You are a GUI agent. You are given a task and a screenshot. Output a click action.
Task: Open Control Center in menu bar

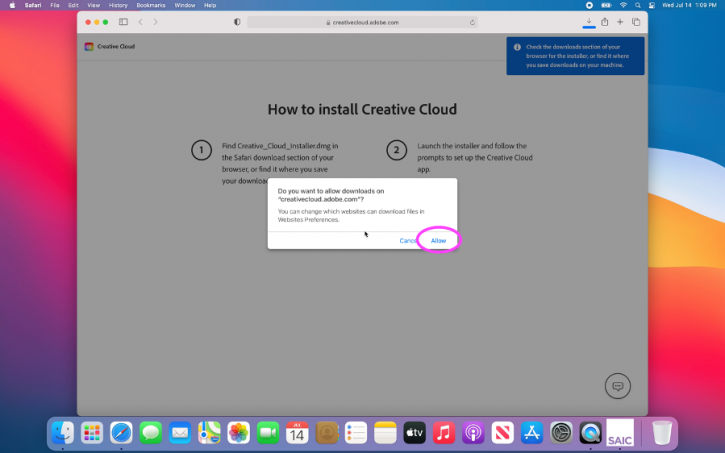651,5
